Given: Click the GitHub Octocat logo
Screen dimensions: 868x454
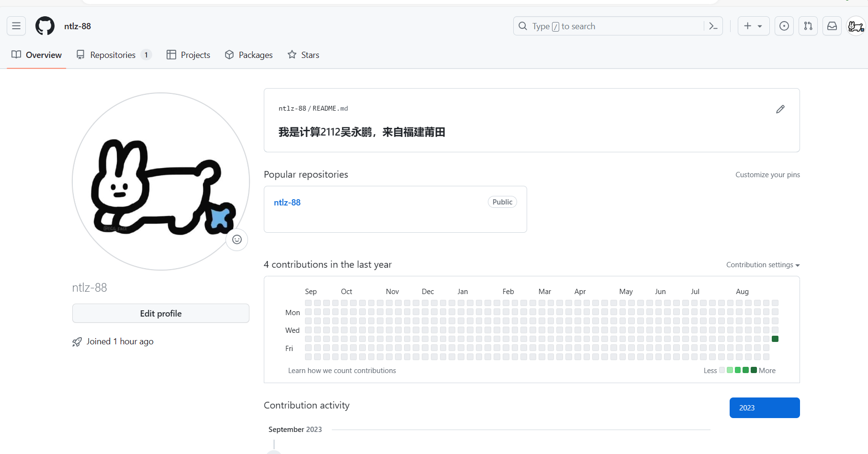Looking at the screenshot, I should [x=45, y=26].
